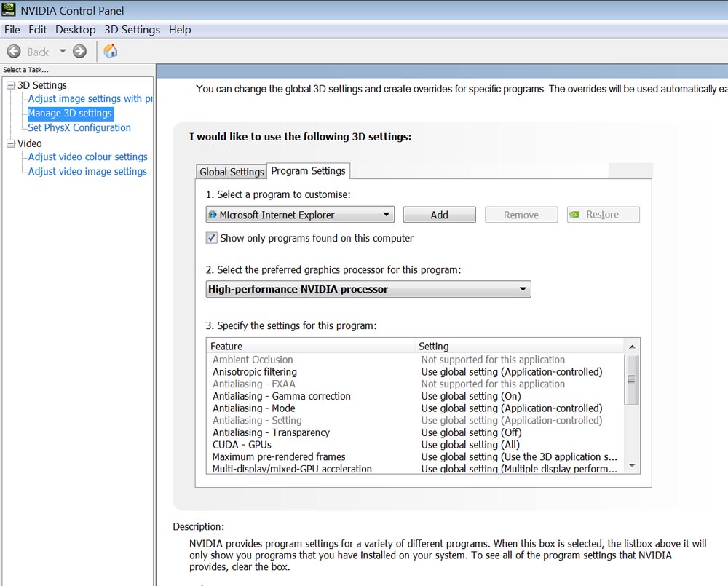Click the settings list scrollbar thumb

(x=631, y=379)
